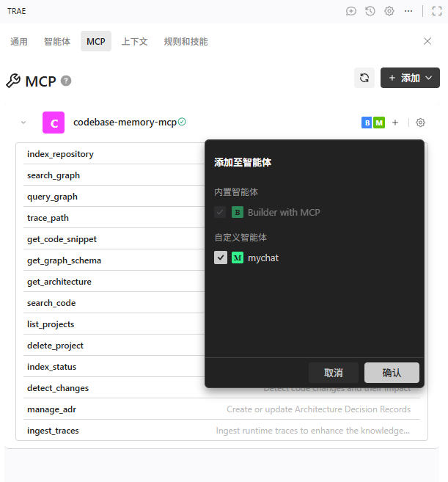
Task: Click 取消 to cancel the dialog
Action: 334,373
